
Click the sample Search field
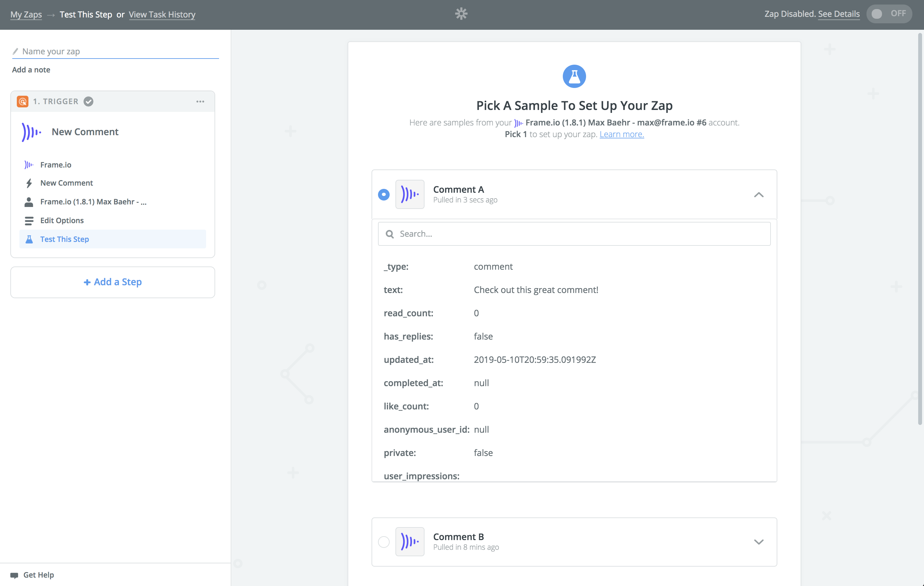pyautogui.click(x=574, y=234)
